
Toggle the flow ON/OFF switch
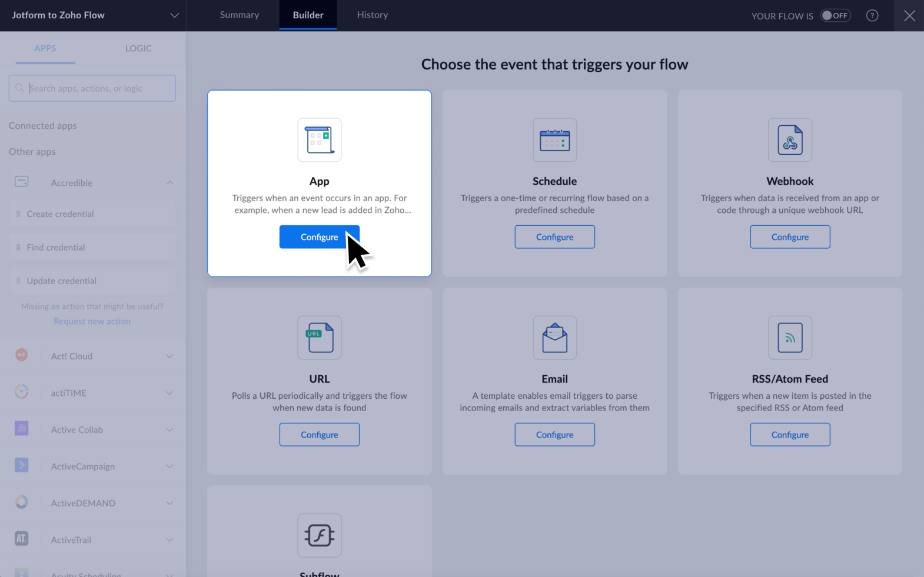[x=836, y=16]
